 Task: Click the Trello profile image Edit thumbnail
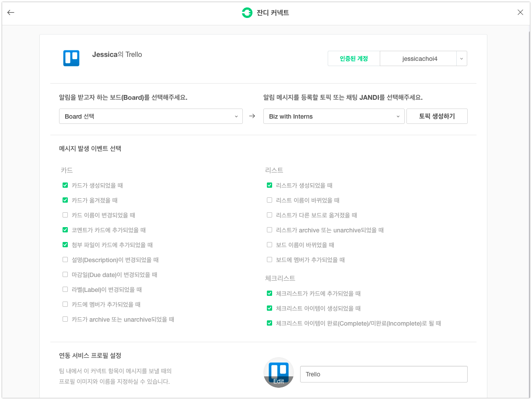click(x=278, y=373)
